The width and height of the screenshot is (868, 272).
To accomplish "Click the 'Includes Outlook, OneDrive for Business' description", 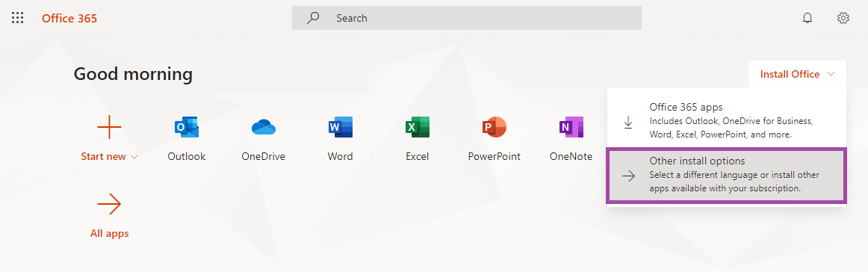I will 731,128.
